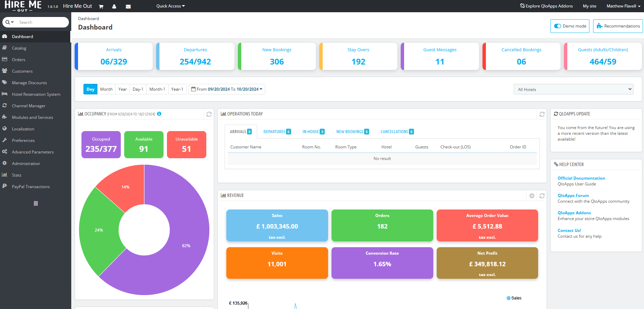The width and height of the screenshot is (644, 309).
Task: Expand the Quick Access menu
Action: tap(170, 6)
